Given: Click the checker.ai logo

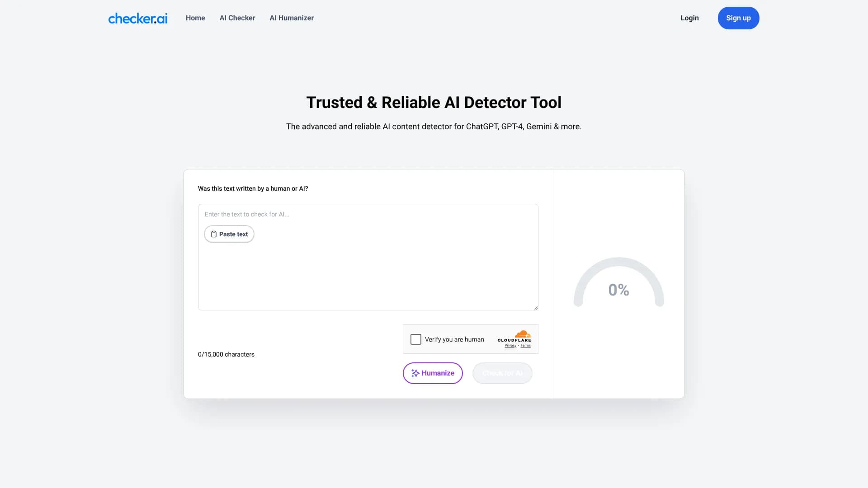Looking at the screenshot, I should (x=137, y=18).
